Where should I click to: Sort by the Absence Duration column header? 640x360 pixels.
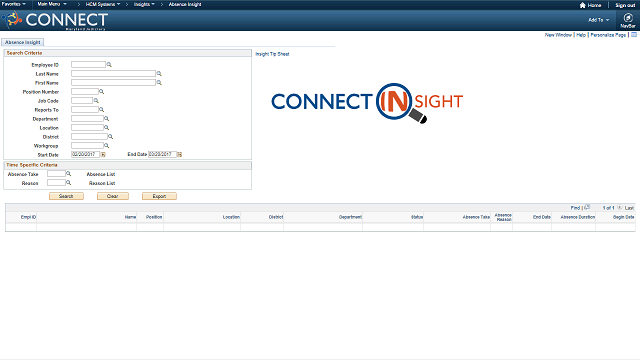point(578,217)
